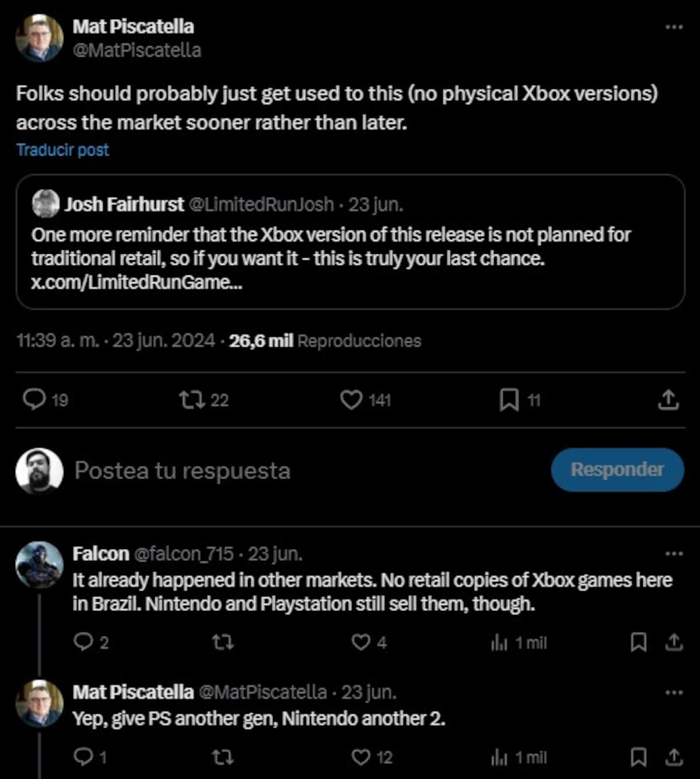700x779 pixels.
Task: Open the main post's three-dot more menu
Action: pos(673,27)
